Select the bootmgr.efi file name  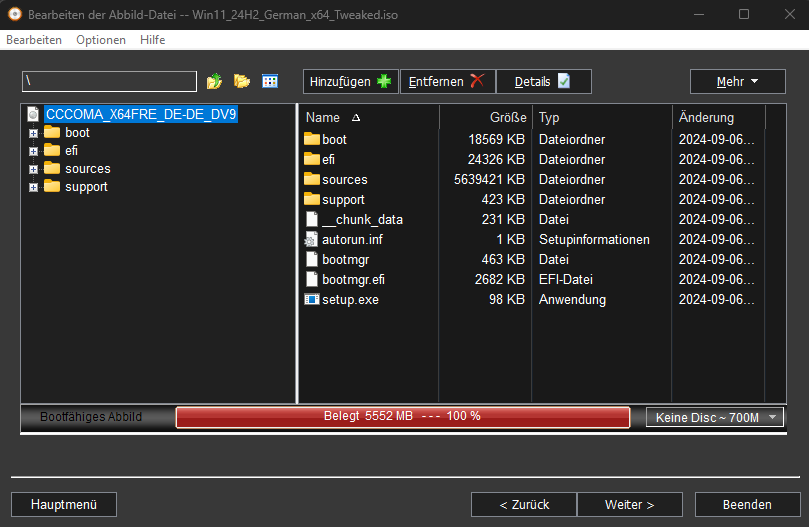pyautogui.click(x=353, y=280)
